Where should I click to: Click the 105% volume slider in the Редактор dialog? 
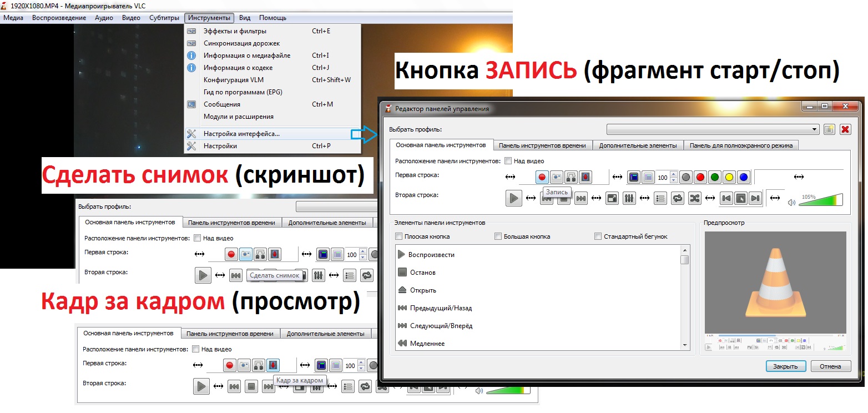pos(820,200)
